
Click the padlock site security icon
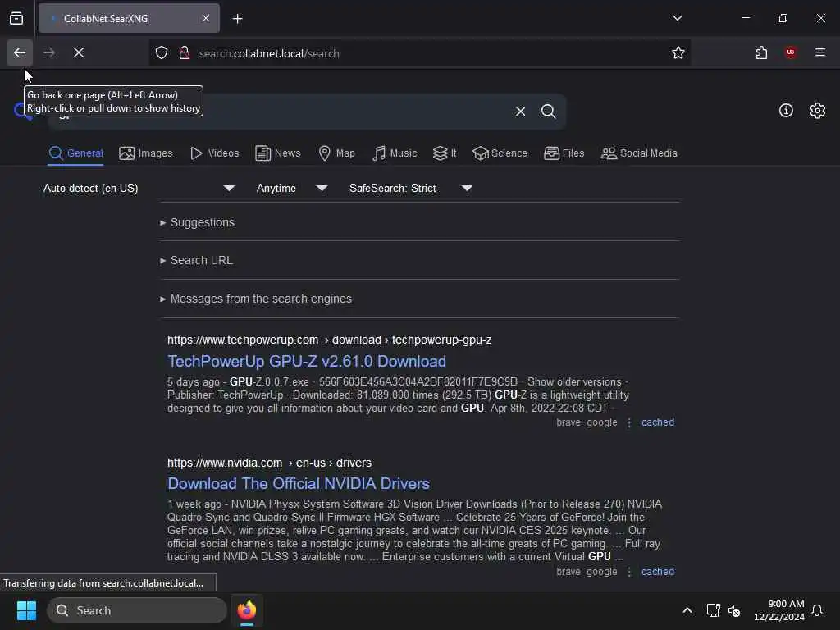coord(185,53)
